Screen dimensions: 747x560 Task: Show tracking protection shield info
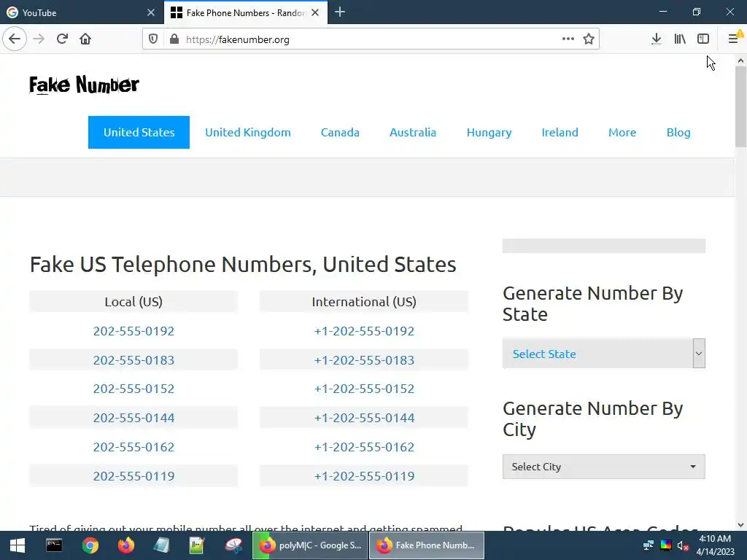[153, 39]
